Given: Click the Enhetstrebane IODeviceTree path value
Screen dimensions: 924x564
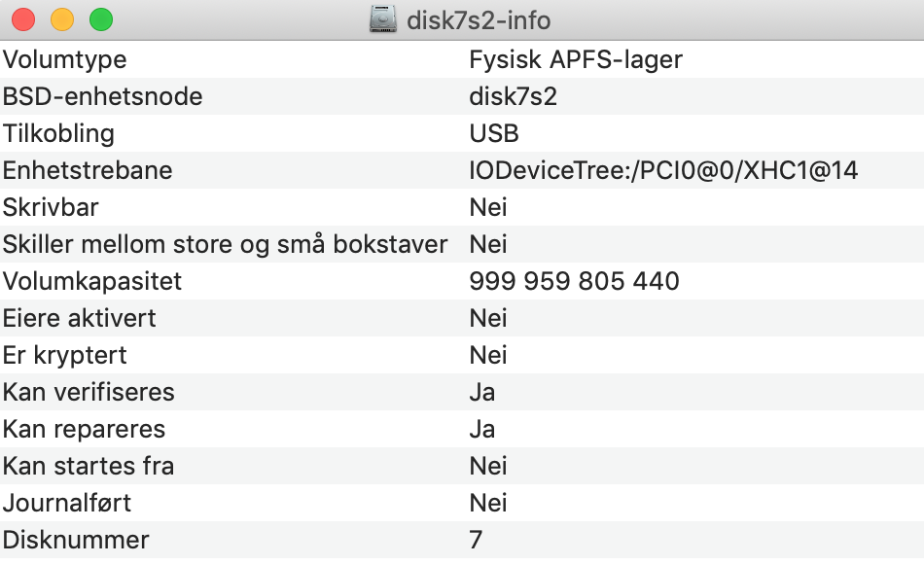Looking at the screenshot, I should (663, 170).
